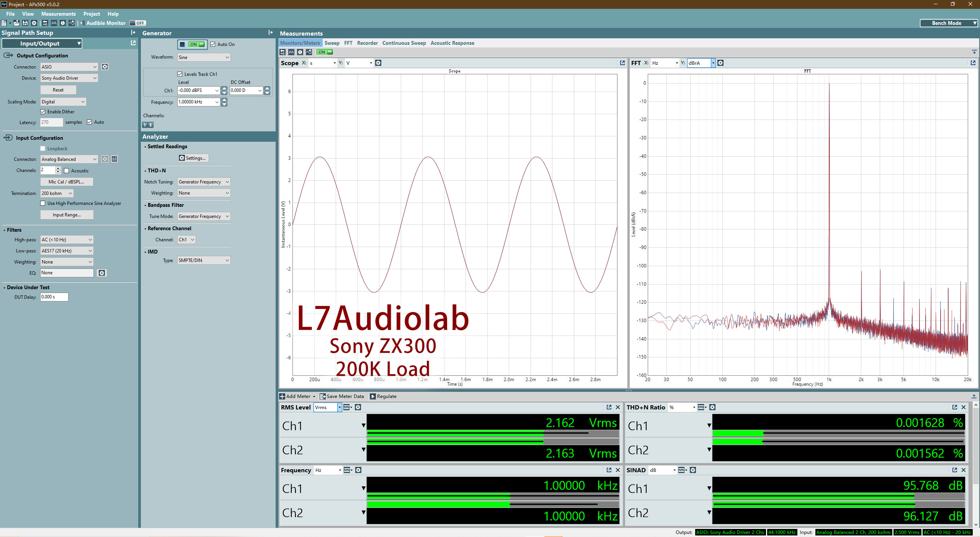This screenshot has height=537, width=980.
Task: Enable the Auto On checkbox
Action: (212, 44)
